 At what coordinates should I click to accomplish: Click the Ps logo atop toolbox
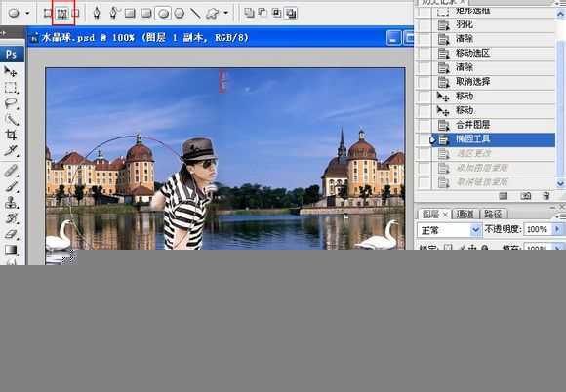11,54
